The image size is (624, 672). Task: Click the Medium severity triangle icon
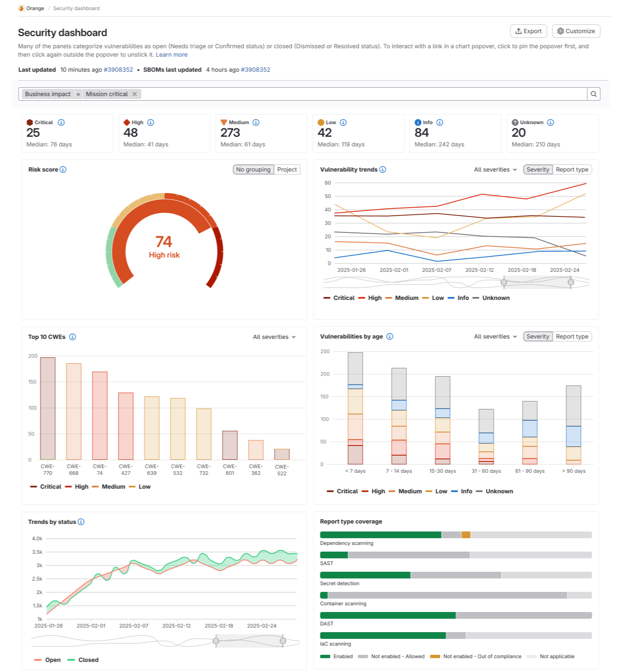click(224, 122)
